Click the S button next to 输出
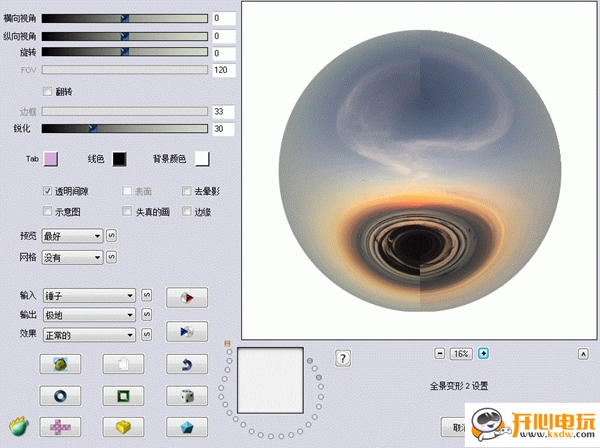The height and width of the screenshot is (448, 600). pyautogui.click(x=147, y=315)
